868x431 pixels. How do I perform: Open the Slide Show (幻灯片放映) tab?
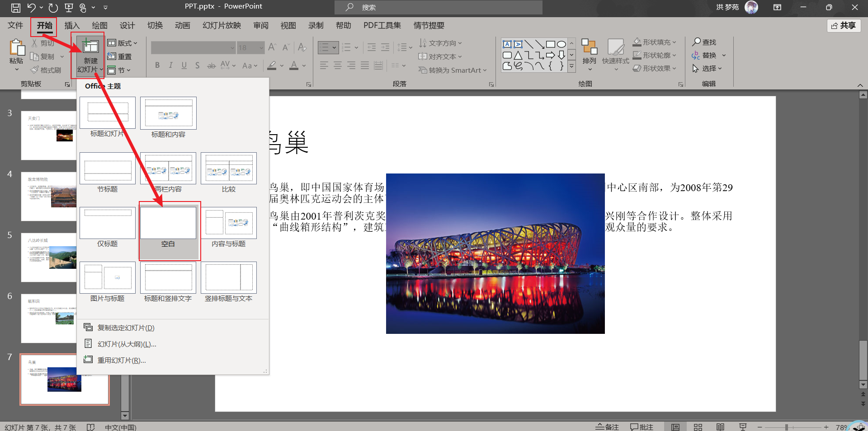(x=222, y=26)
